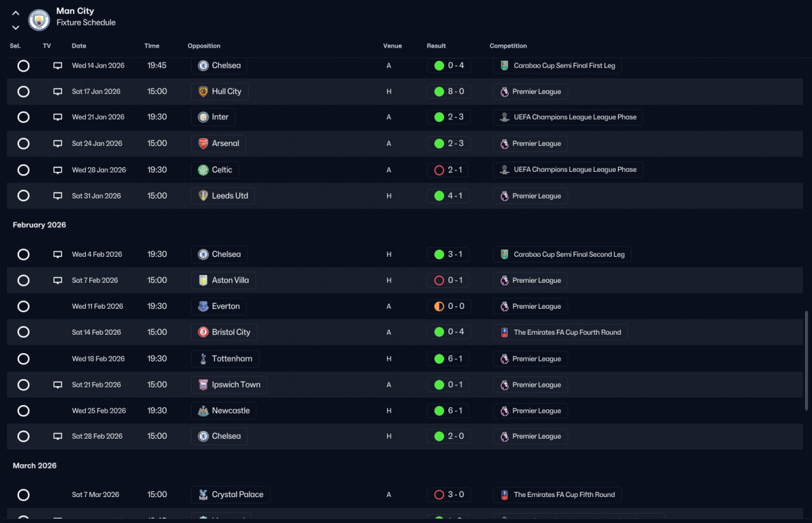Click Leeds Utd club badge
812x523 pixels.
tap(203, 196)
